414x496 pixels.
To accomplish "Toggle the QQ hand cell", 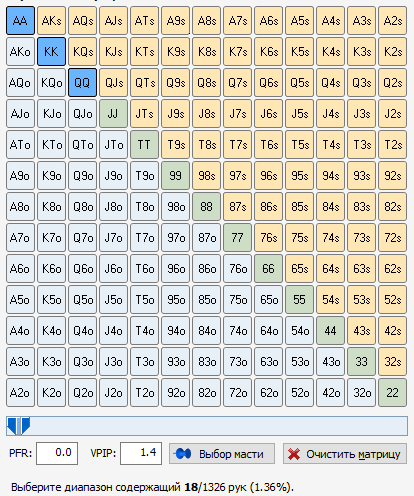I will [x=82, y=83].
